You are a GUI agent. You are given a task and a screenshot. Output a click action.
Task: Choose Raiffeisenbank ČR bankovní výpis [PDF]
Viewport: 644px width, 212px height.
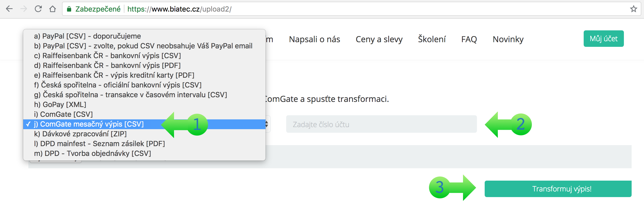[x=107, y=65]
